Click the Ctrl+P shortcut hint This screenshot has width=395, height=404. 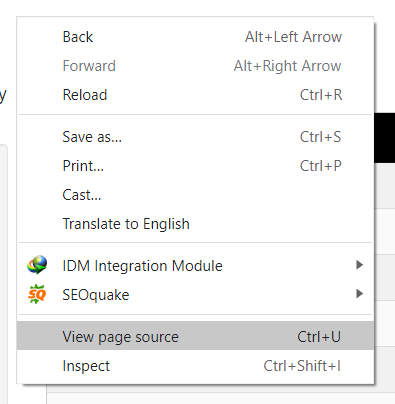tap(321, 166)
